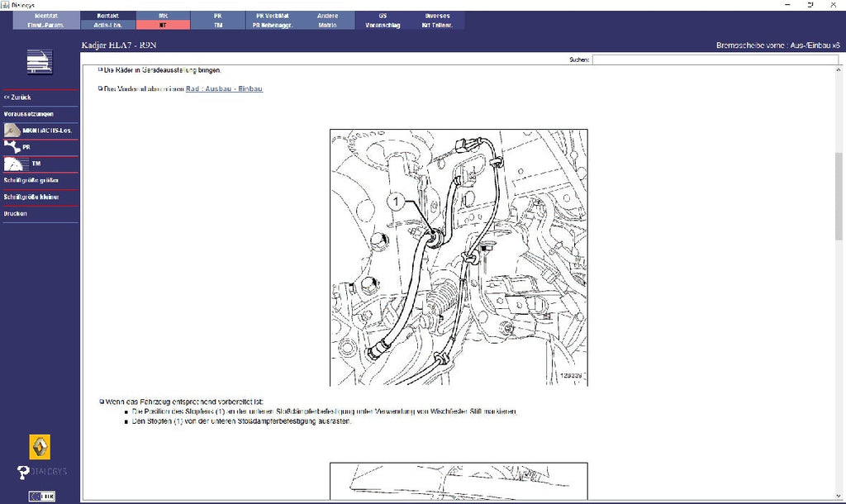This screenshot has height=504, width=846.
Task: Follow the Rad : Ausbau - Einbau link
Action: (224, 88)
